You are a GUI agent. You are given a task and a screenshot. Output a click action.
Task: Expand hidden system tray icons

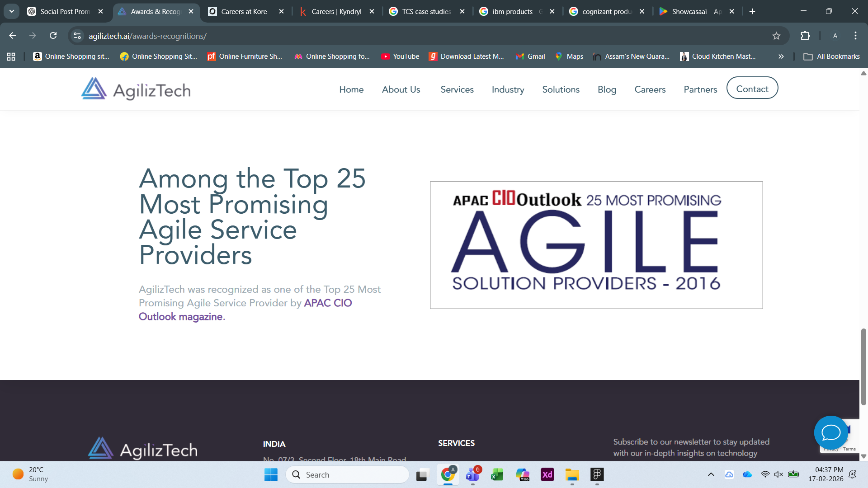[711, 474]
